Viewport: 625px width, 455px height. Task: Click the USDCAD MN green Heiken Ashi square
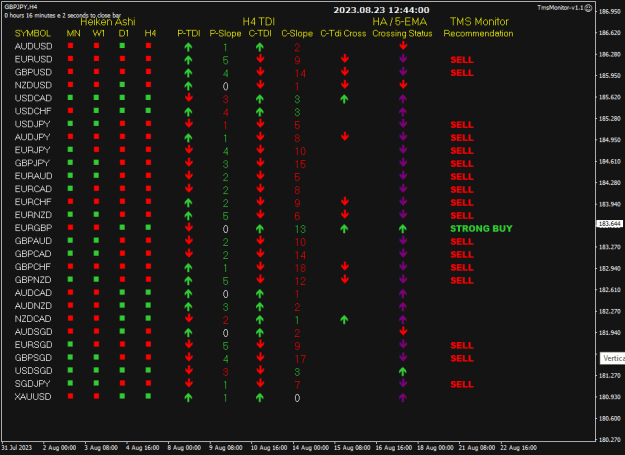(x=71, y=98)
